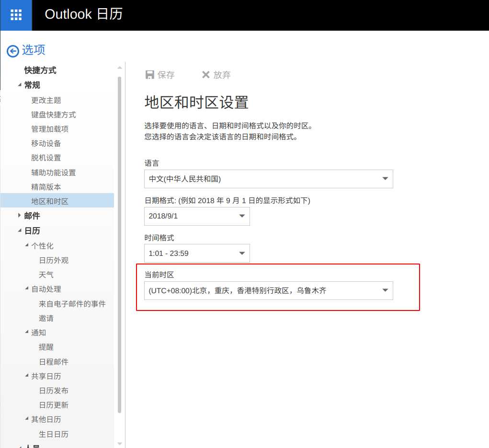This screenshot has height=448, width=489.
Task: Open 更改主题 settings
Action: pyautogui.click(x=46, y=100)
